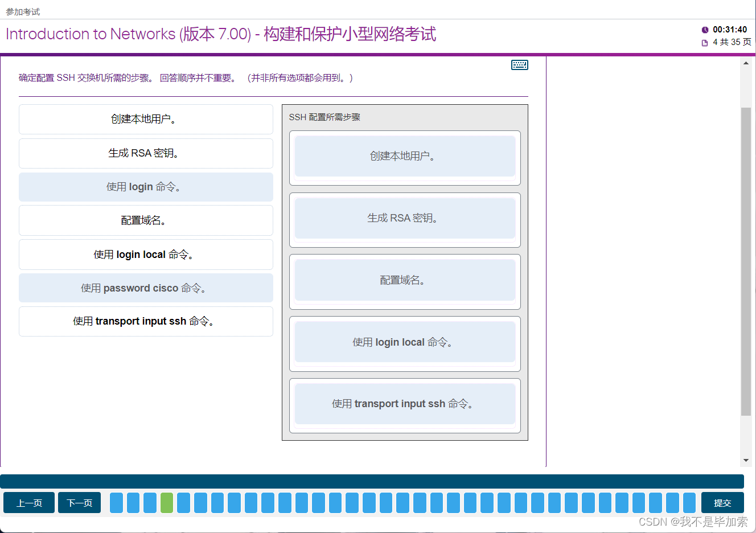Click the 00:31:40 countdown timer
The height and width of the screenshot is (533, 756).
pyautogui.click(x=730, y=30)
